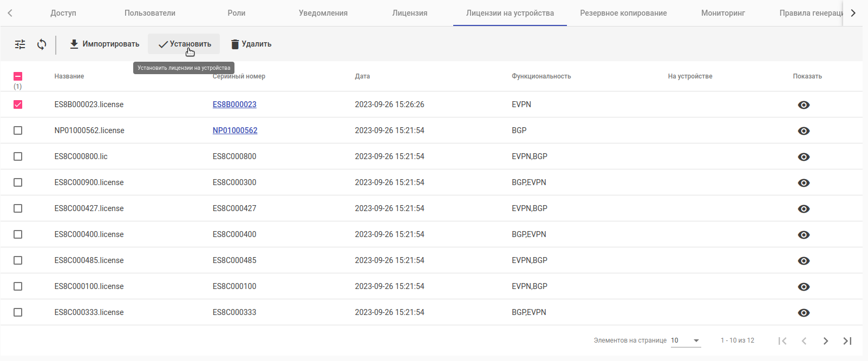Show details for ES8C000800.lic via eye icon

click(x=804, y=157)
